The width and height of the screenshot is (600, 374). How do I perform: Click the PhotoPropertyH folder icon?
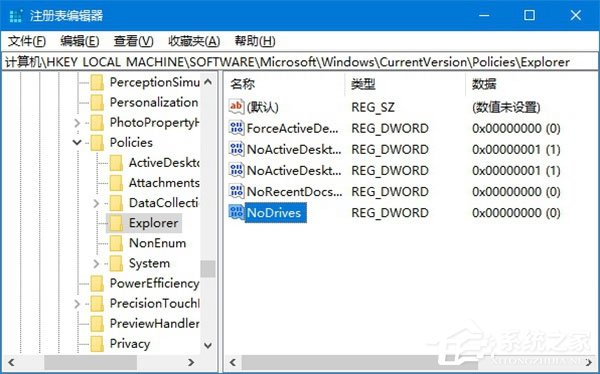point(97,122)
